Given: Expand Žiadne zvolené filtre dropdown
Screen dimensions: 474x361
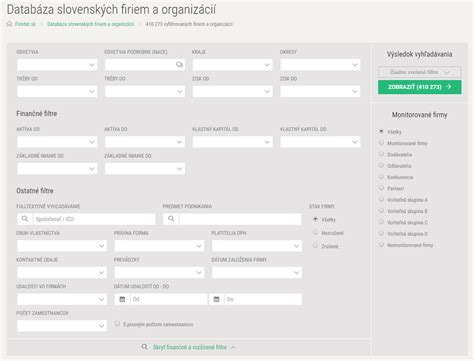Looking at the screenshot, I should [420, 72].
